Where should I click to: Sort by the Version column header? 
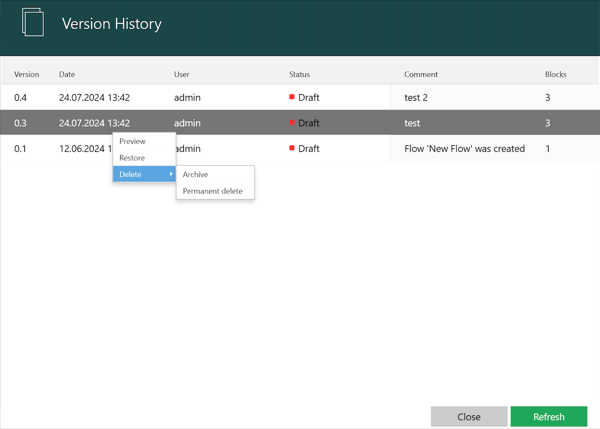coord(27,74)
